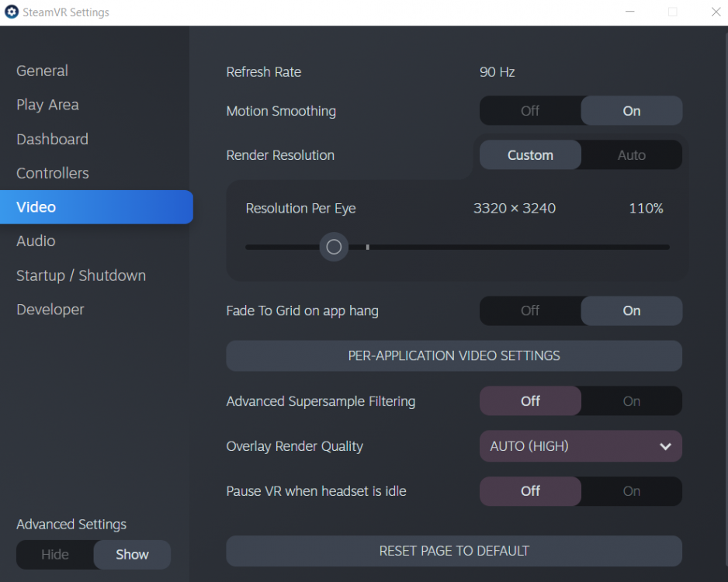Hide the Advanced Settings

(x=55, y=554)
